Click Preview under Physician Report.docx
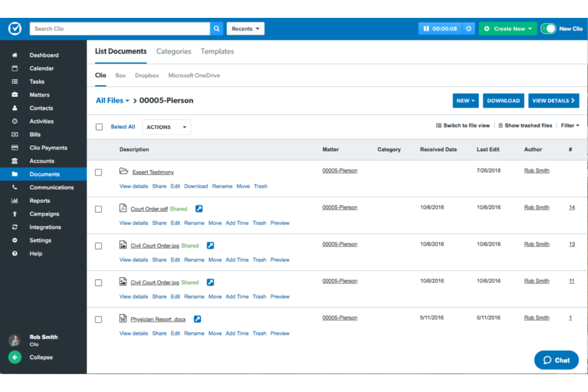The image size is (588, 392). 280,334
